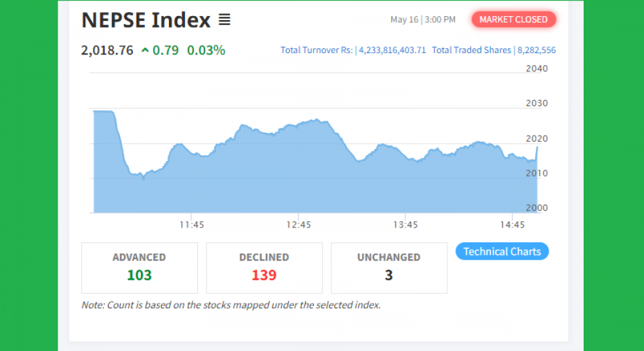Image resolution: width=644 pixels, height=351 pixels.
Task: Select the DECLINED stocks count box
Action: [264, 268]
